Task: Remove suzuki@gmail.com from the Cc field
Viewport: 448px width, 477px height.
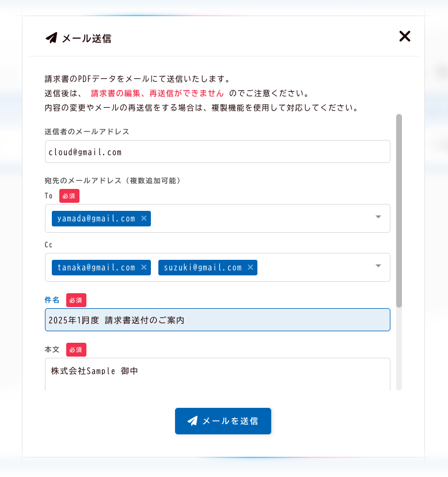Action: coord(250,267)
